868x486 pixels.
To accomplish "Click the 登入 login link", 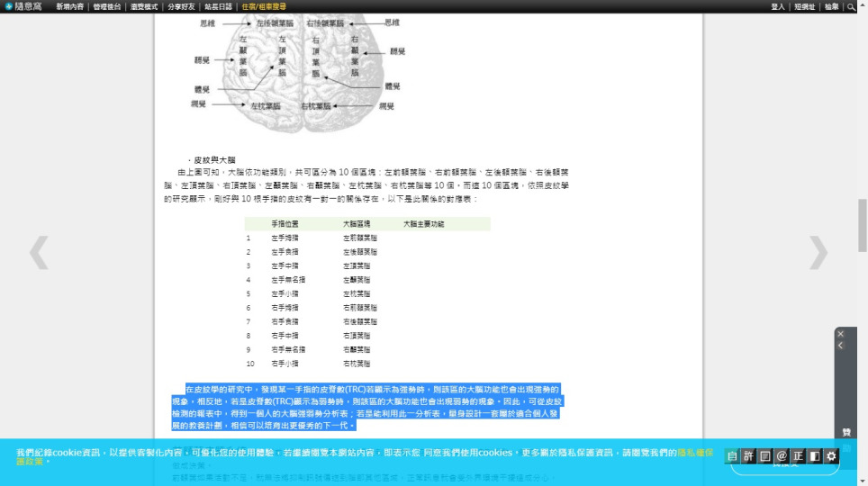I will pyautogui.click(x=778, y=6).
